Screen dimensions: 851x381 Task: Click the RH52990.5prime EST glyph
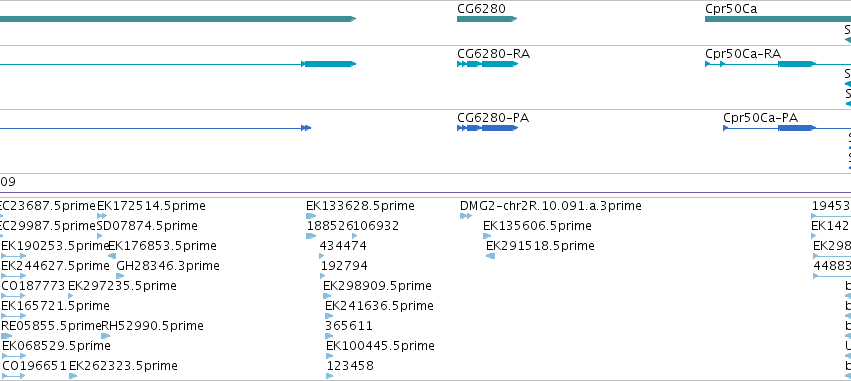coord(105,336)
